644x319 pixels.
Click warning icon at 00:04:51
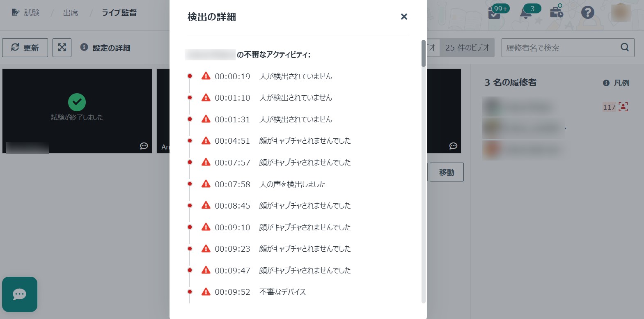(206, 140)
